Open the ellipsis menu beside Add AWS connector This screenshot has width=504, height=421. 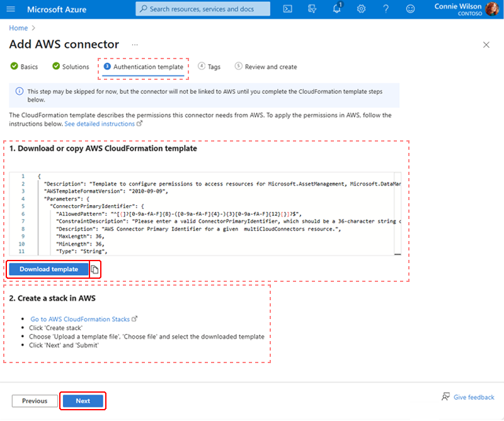click(x=135, y=45)
